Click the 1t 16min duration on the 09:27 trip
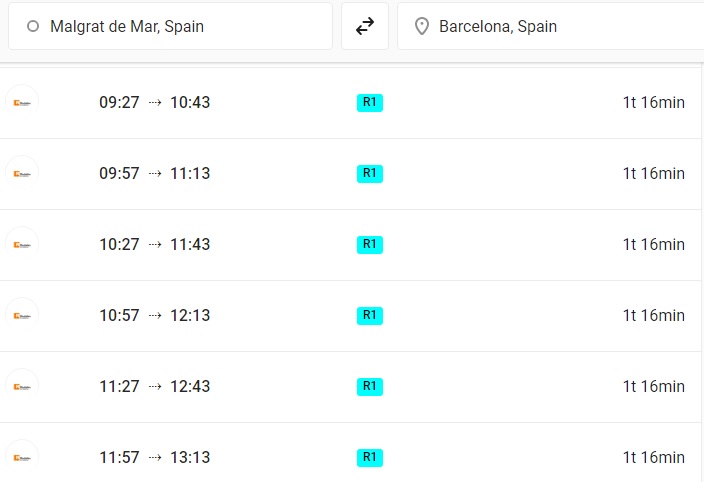Screen dimensions: 704x482 (653, 102)
